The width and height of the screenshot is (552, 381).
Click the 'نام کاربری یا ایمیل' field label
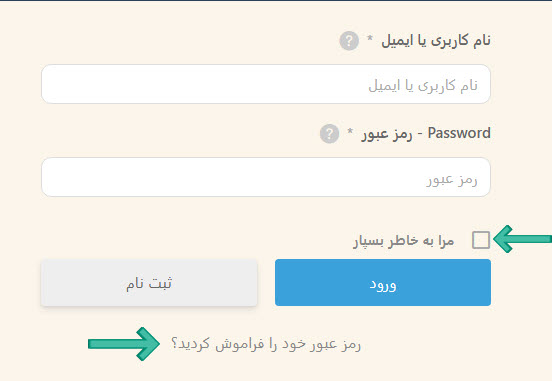[436, 41]
